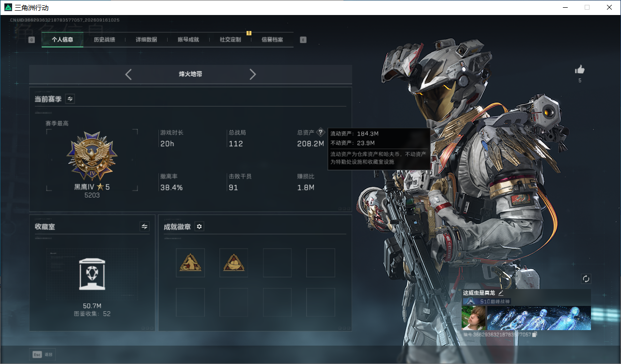
Task: Click the 游戏时长 20h value
Action: tap(167, 144)
